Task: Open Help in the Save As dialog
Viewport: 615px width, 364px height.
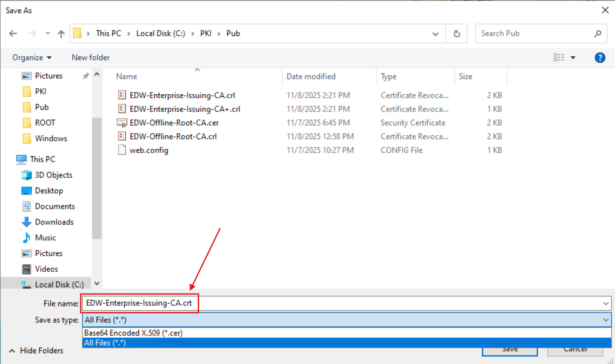Action: (600, 57)
